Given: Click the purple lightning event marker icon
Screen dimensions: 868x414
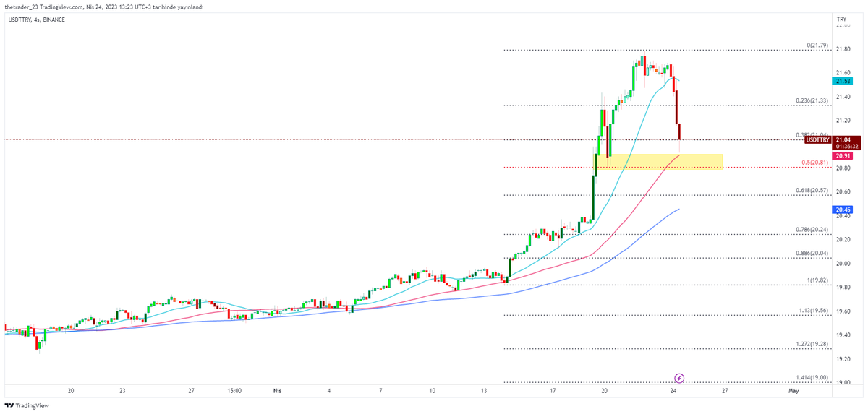Looking at the screenshot, I should tap(679, 378).
